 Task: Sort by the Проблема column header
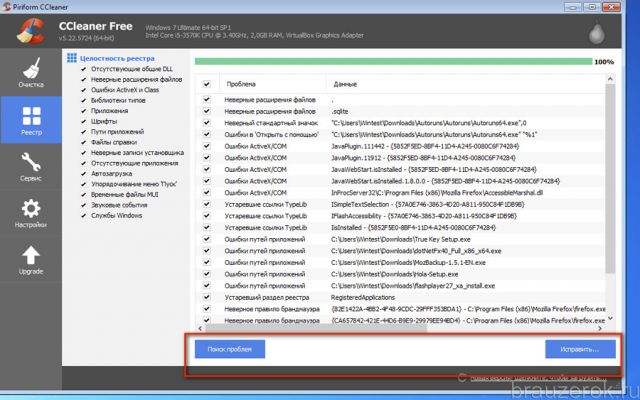click(273, 84)
